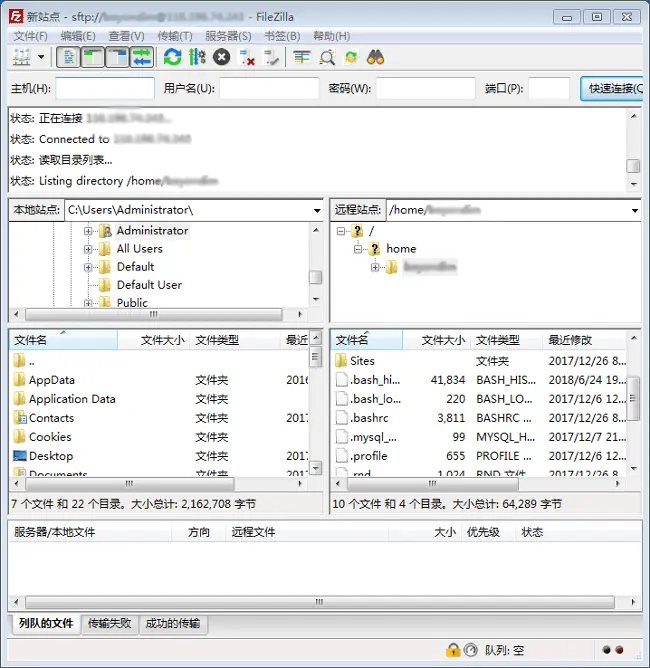Open the 传输(T) menu
Screen dimensions: 650x668
click(175, 36)
